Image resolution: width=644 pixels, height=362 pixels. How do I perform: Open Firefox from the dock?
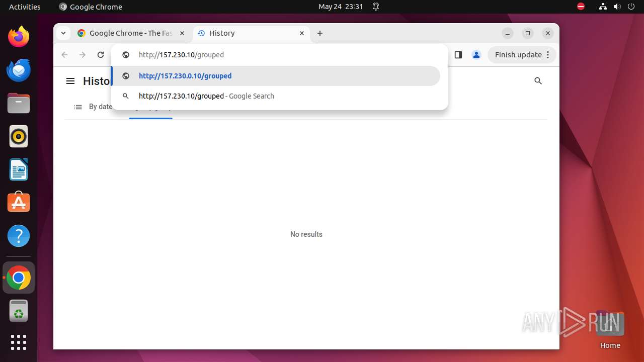point(19,37)
